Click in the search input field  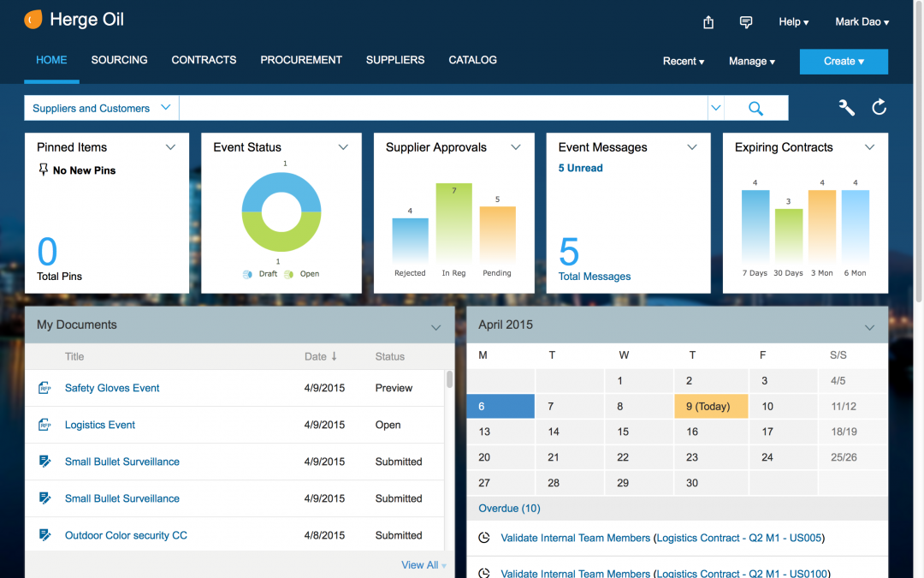tap(443, 108)
